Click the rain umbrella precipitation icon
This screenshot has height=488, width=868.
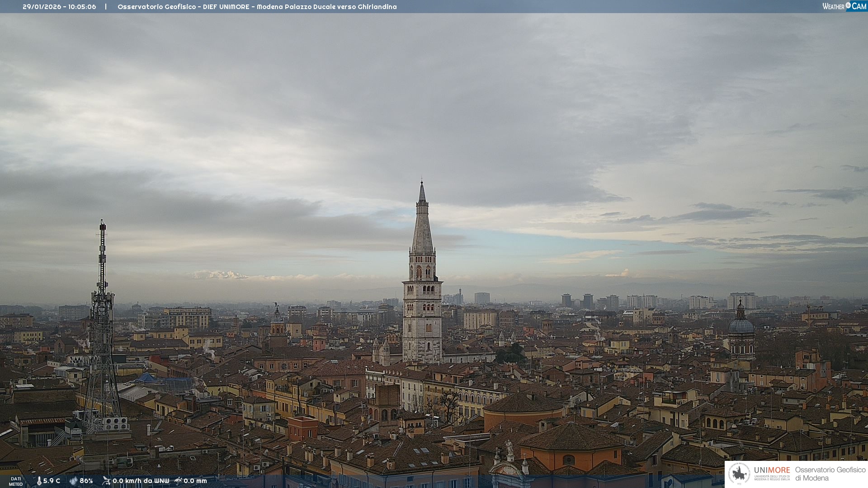pos(178,481)
